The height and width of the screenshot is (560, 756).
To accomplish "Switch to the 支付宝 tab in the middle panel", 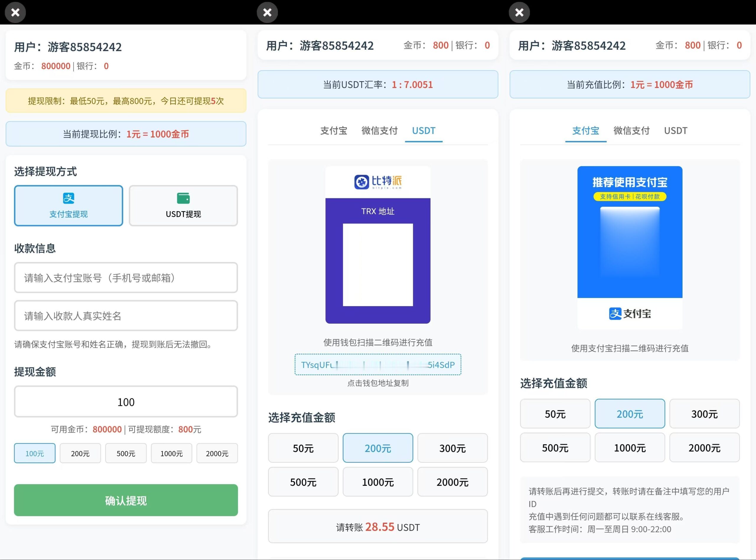I will (333, 131).
